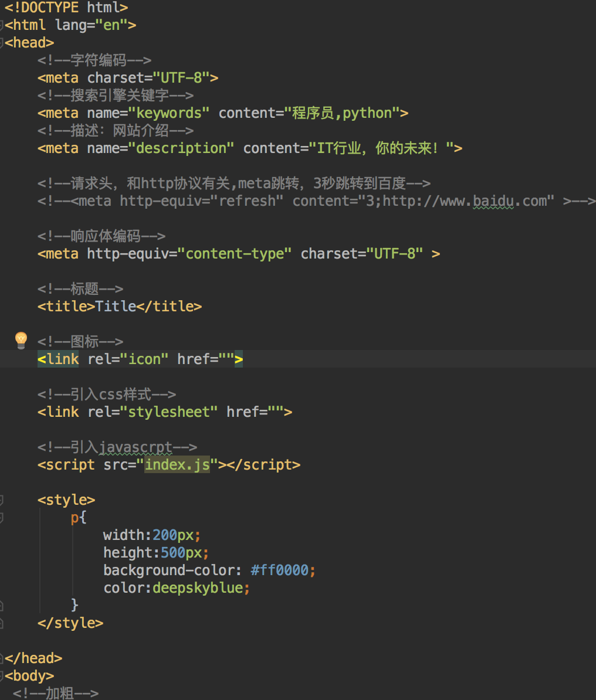Click the content text IT行业, 你的未来!
This screenshot has width=596, height=700.
pyautogui.click(x=378, y=149)
